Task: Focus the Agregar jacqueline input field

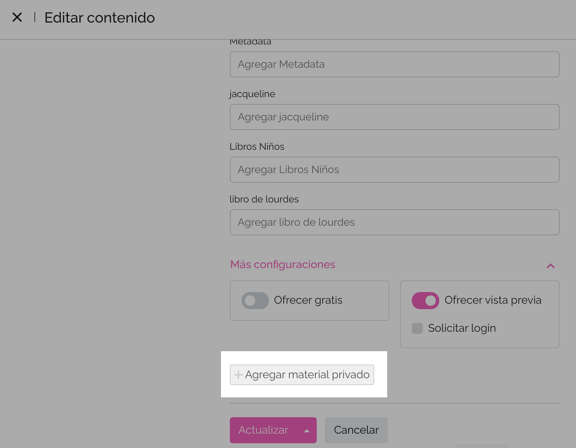Action: 395,117
